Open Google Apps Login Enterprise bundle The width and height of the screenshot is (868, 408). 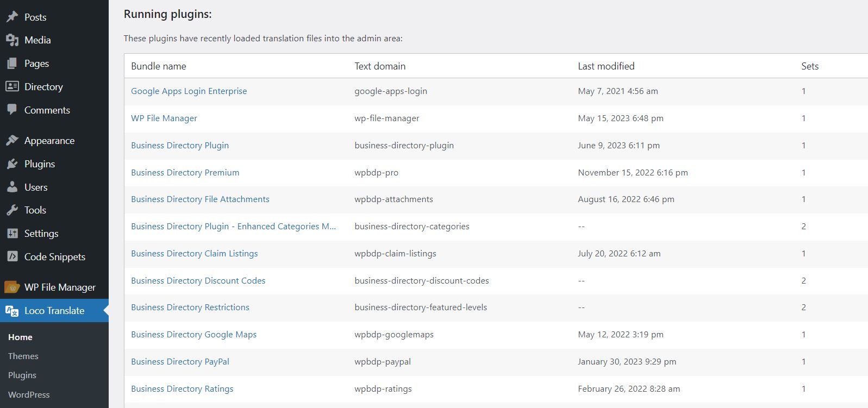tap(189, 91)
